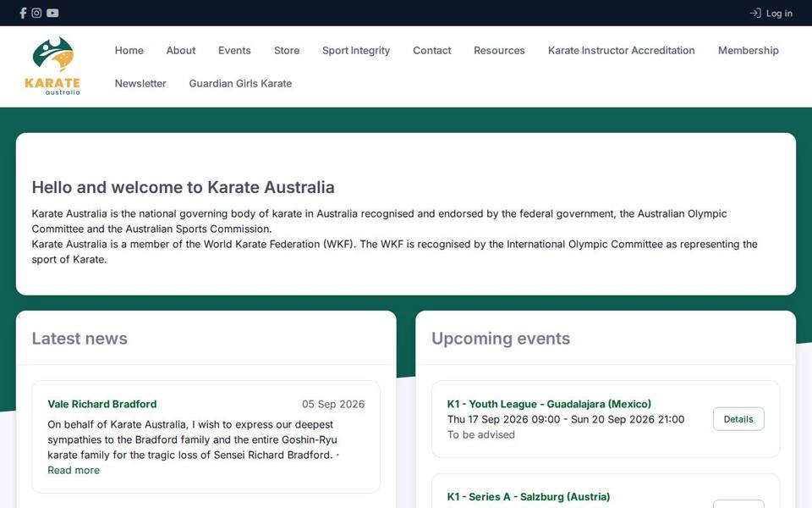Image resolution: width=812 pixels, height=508 pixels.
Task: Click the 05 Sep 2026 news date
Action: click(x=333, y=404)
